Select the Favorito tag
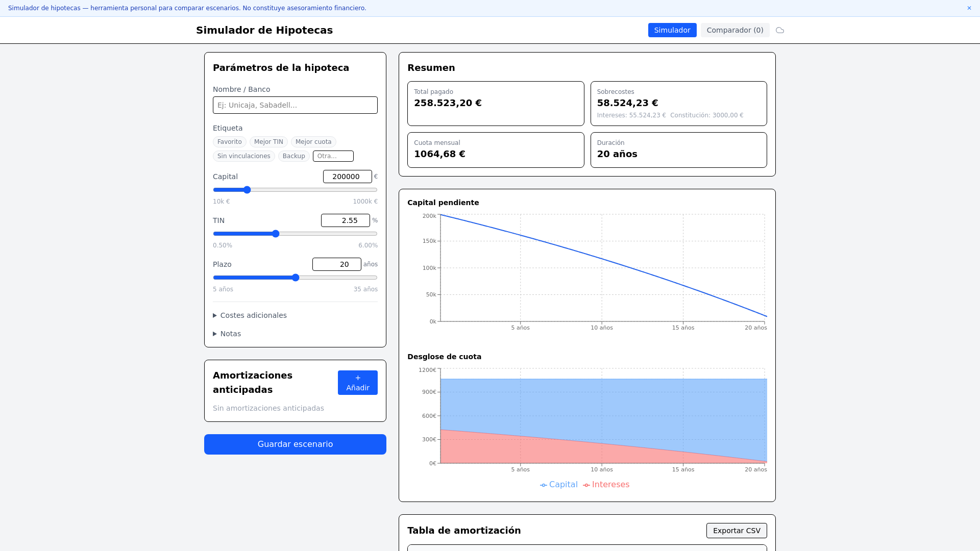The height and width of the screenshot is (551, 980). click(x=230, y=142)
